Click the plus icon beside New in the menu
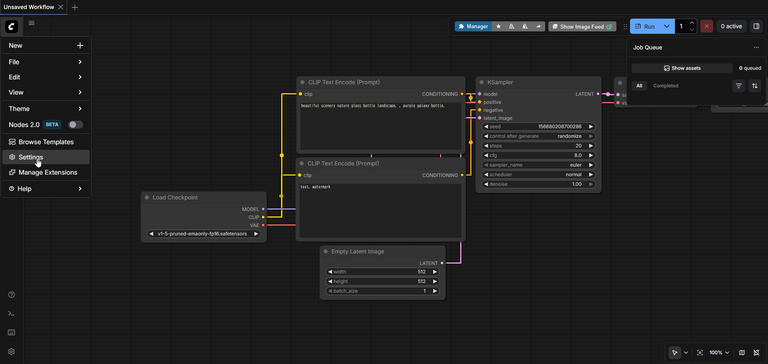 pyautogui.click(x=80, y=46)
